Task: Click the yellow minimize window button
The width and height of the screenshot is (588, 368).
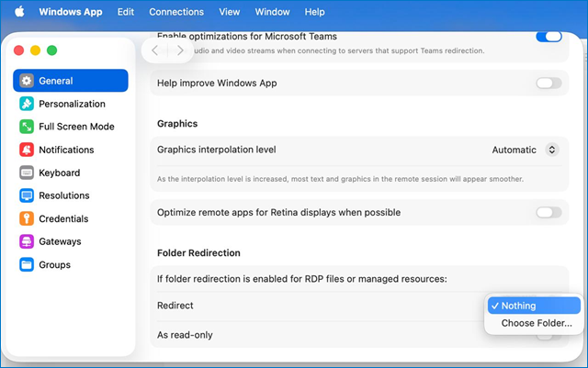Action: coord(35,50)
